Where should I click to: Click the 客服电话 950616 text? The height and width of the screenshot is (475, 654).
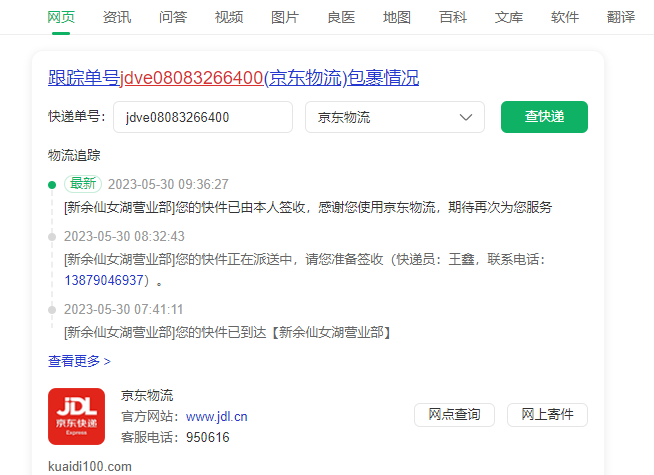pyautogui.click(x=175, y=437)
